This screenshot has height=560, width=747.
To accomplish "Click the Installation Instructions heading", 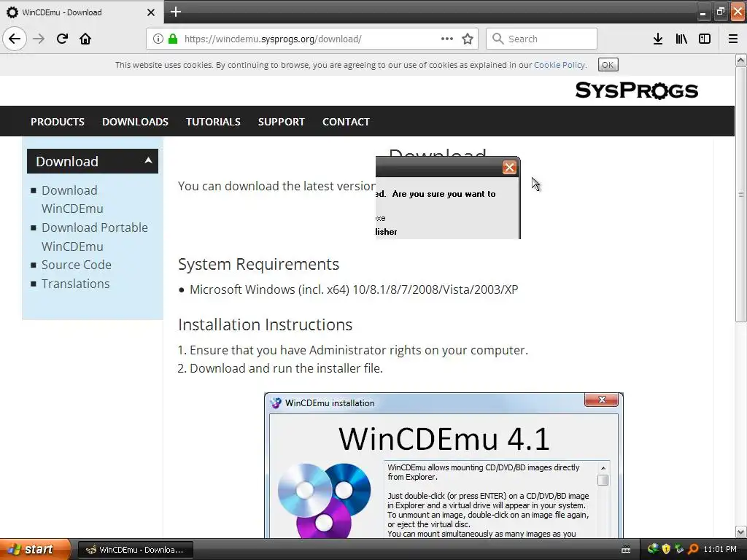I will [265, 324].
